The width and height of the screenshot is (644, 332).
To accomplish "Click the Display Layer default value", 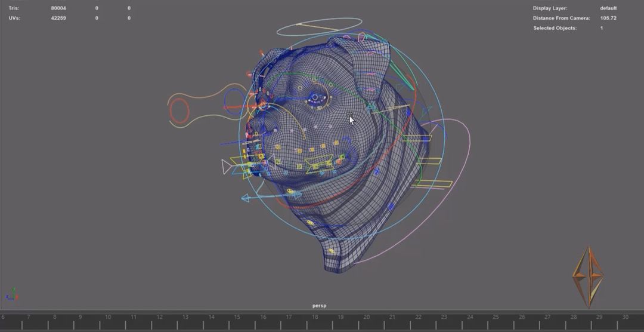I will click(x=608, y=8).
